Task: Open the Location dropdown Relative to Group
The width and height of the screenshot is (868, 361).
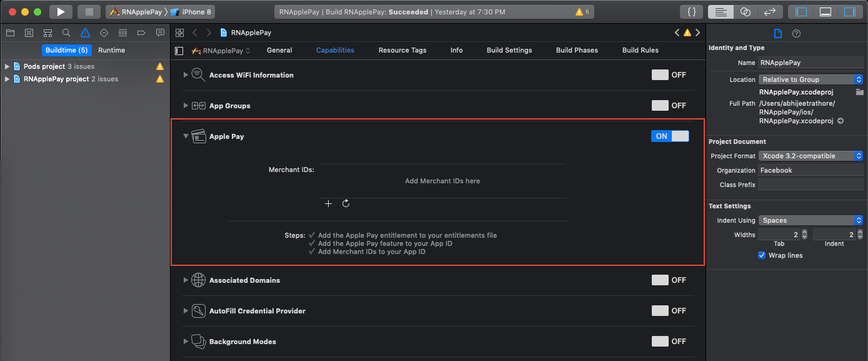Action: pos(811,79)
